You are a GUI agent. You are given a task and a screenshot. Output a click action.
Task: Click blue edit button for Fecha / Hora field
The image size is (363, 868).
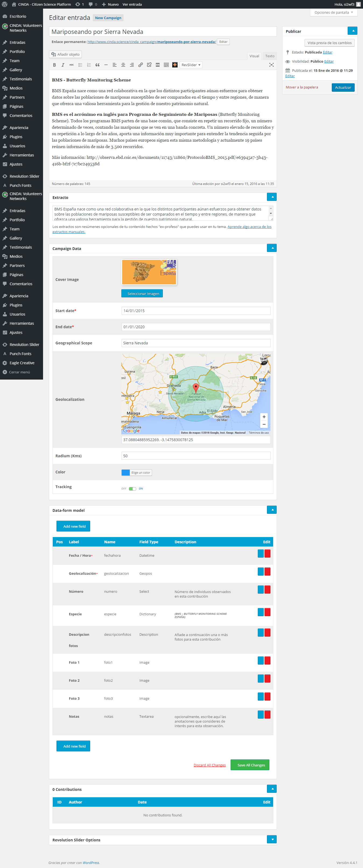260,553
